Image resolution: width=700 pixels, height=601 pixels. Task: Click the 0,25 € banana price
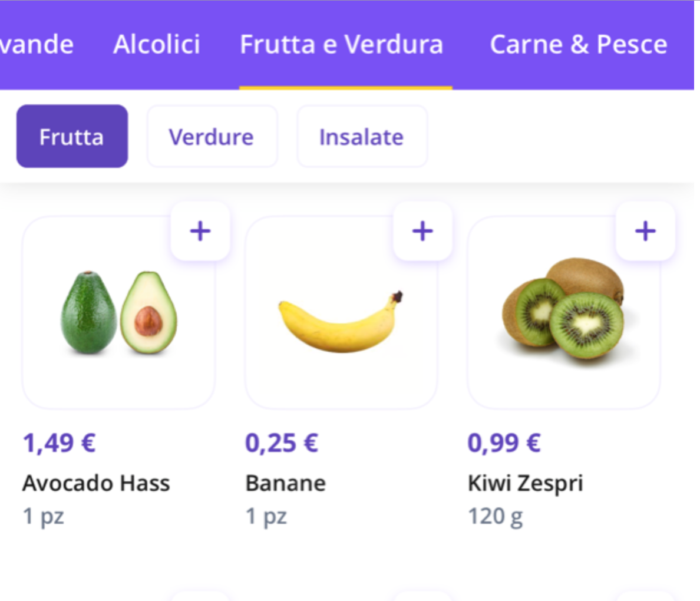(282, 443)
